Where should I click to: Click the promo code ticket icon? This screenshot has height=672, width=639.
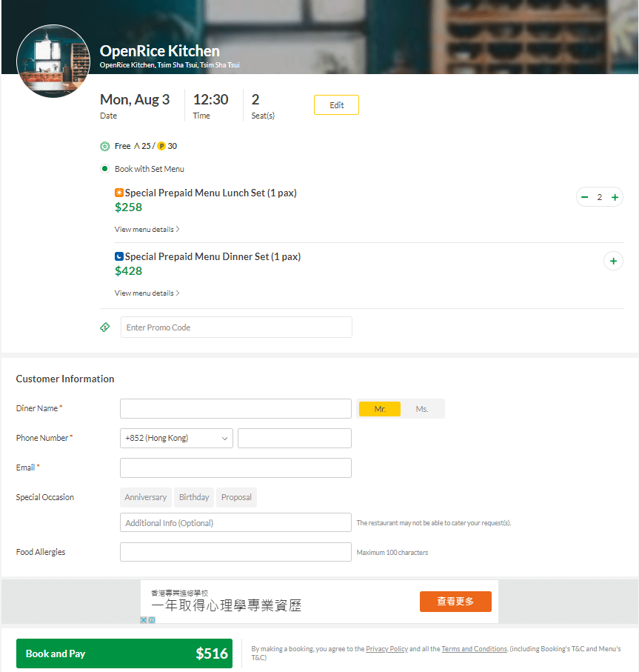105,327
